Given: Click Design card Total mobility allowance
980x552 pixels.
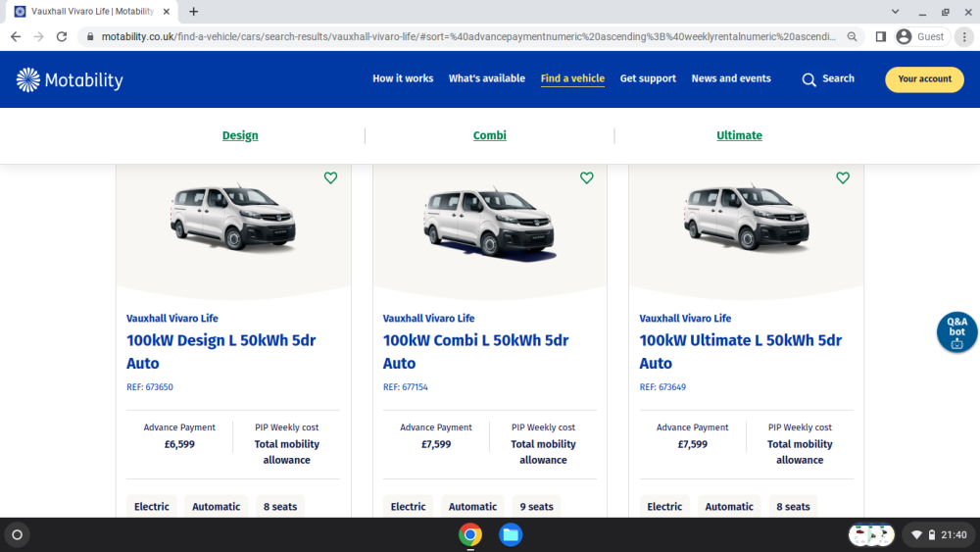Looking at the screenshot, I should (287, 452).
